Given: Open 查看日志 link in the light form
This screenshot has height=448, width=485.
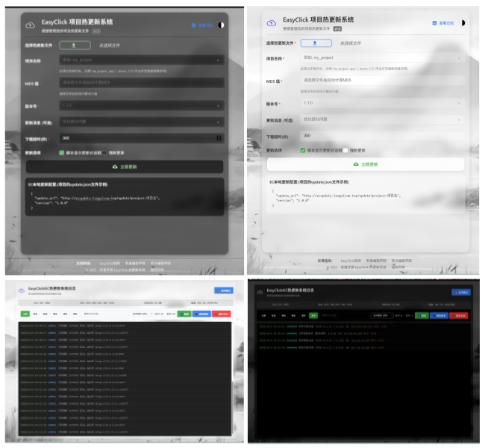Looking at the screenshot, I should coord(443,23).
